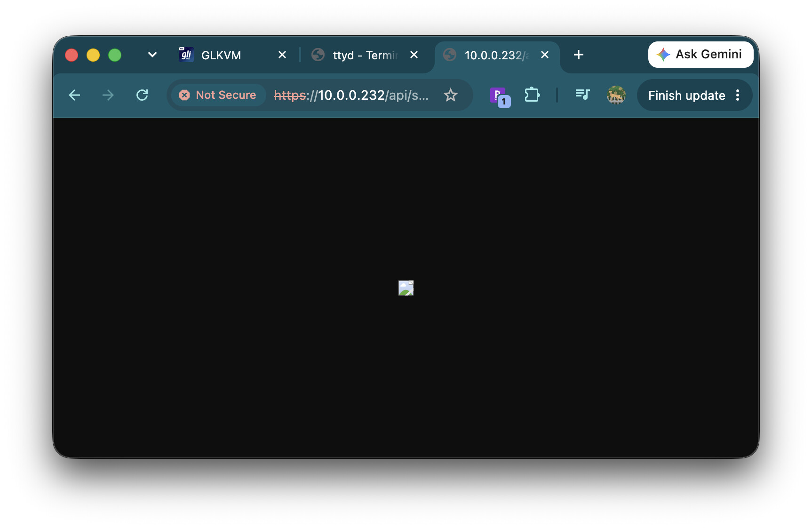Screen dimensions: 812x528
Task: Bookmark this page with the star icon
Action: pos(451,96)
